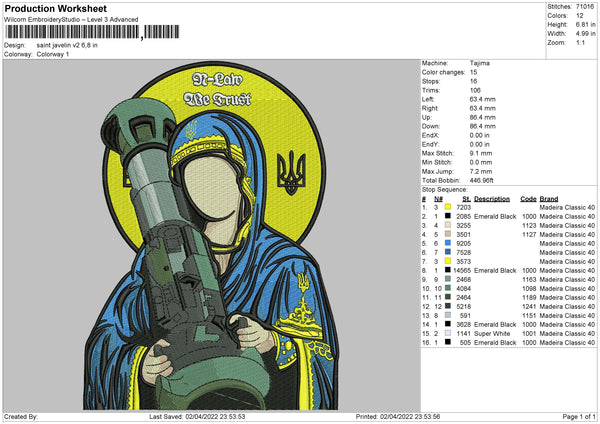Click the thread code 1001
600x424 pixels.
[529, 334]
